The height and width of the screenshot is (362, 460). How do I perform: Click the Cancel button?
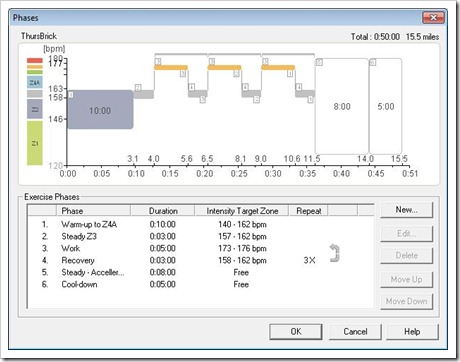tap(355, 332)
